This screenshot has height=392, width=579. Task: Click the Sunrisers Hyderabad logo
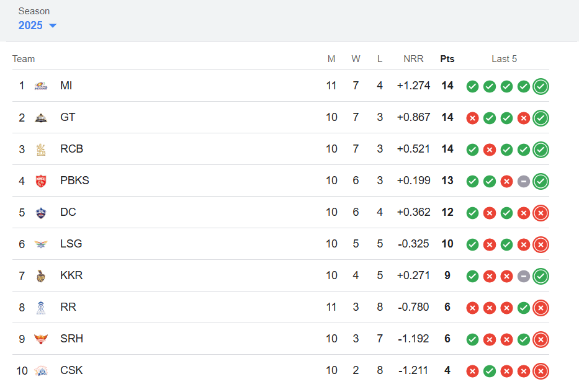(x=41, y=339)
